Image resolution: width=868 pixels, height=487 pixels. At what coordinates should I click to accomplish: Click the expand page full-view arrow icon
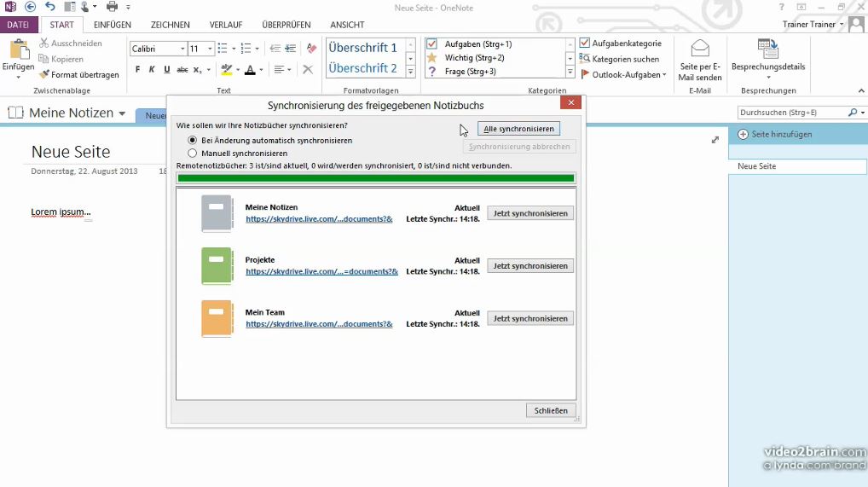tap(715, 140)
